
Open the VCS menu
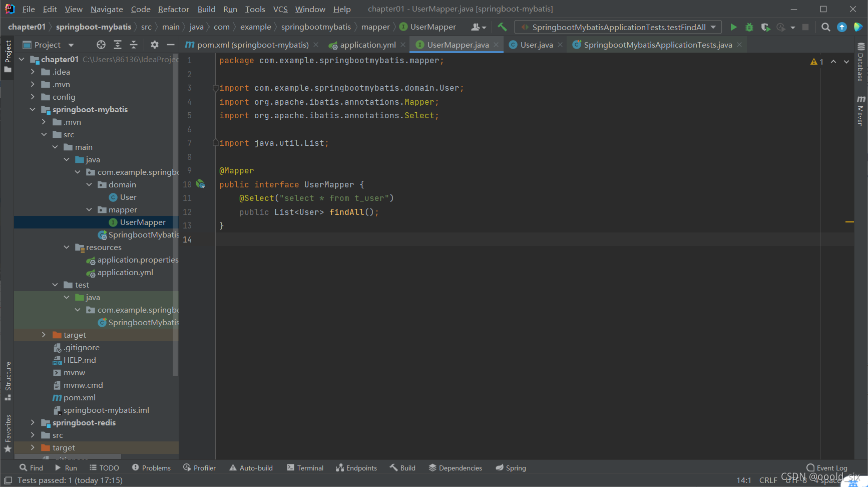(x=280, y=9)
